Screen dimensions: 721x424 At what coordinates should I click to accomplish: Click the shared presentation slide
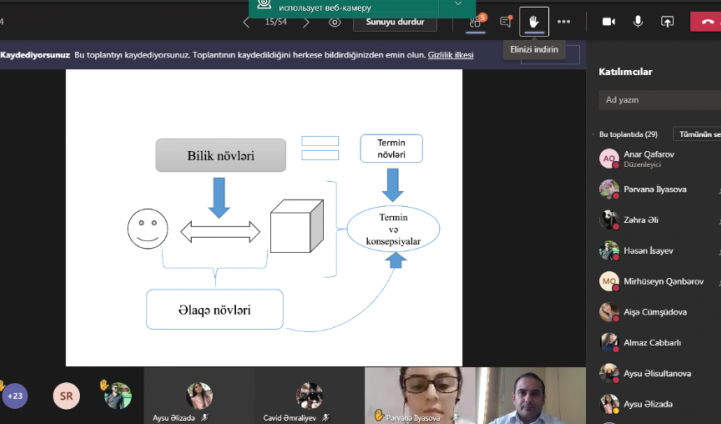tap(264, 218)
